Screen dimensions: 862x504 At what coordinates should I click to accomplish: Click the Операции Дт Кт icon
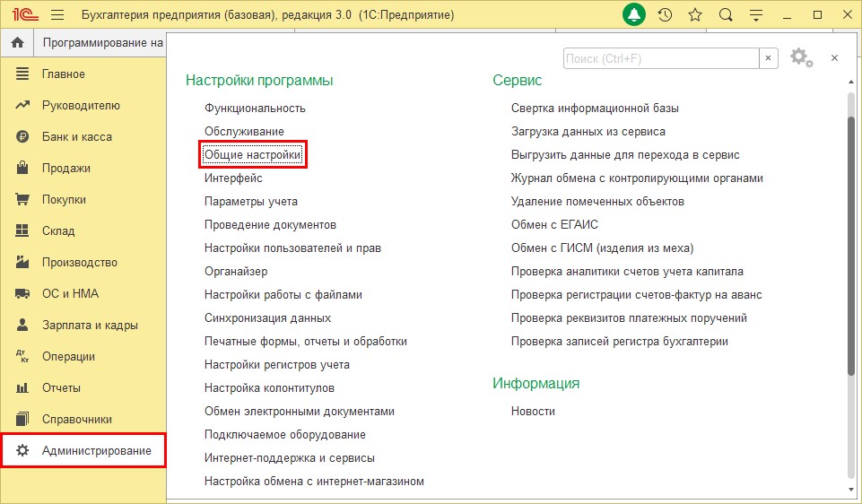[x=22, y=356]
